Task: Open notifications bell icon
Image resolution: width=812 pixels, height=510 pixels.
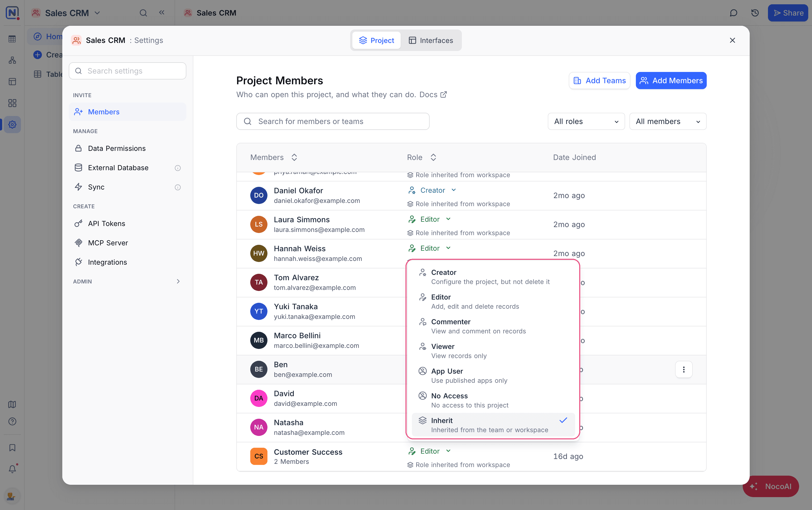Action: (x=12, y=469)
